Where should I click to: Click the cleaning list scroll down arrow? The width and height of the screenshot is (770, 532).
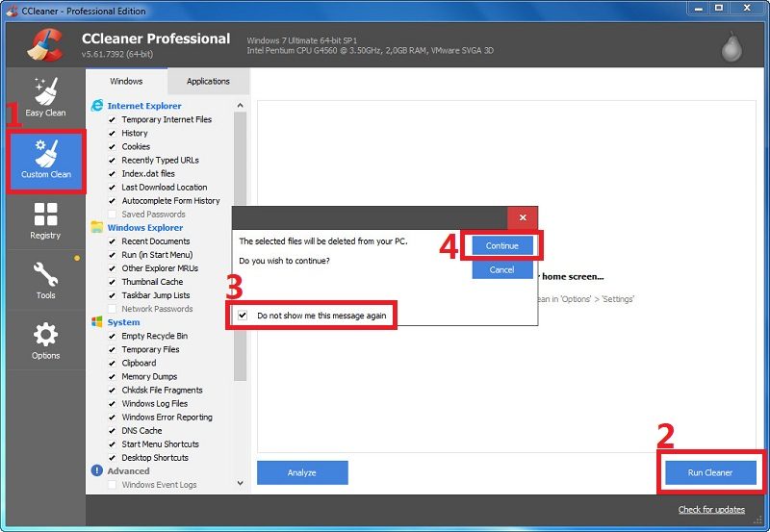click(240, 483)
